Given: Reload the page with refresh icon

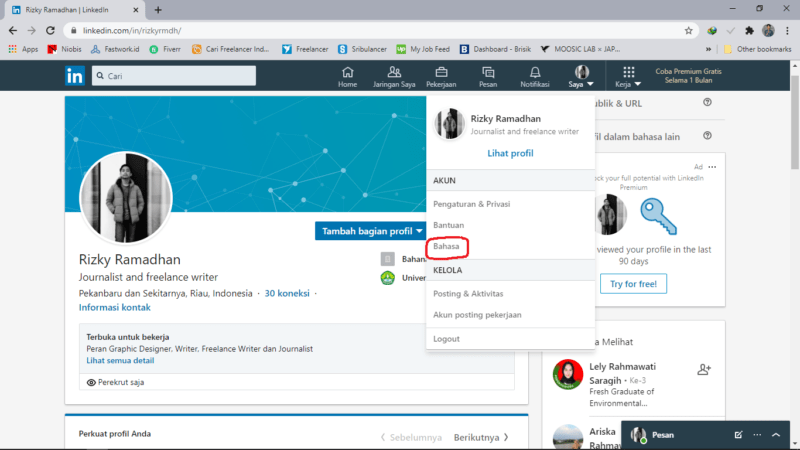Looking at the screenshot, I should (x=50, y=31).
